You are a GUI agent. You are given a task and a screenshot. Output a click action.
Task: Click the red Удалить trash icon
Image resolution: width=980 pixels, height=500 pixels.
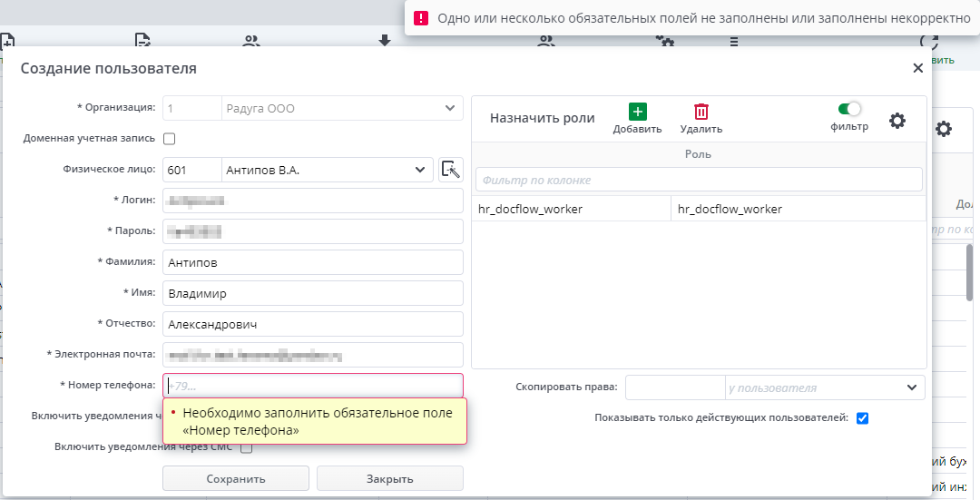coord(701,112)
